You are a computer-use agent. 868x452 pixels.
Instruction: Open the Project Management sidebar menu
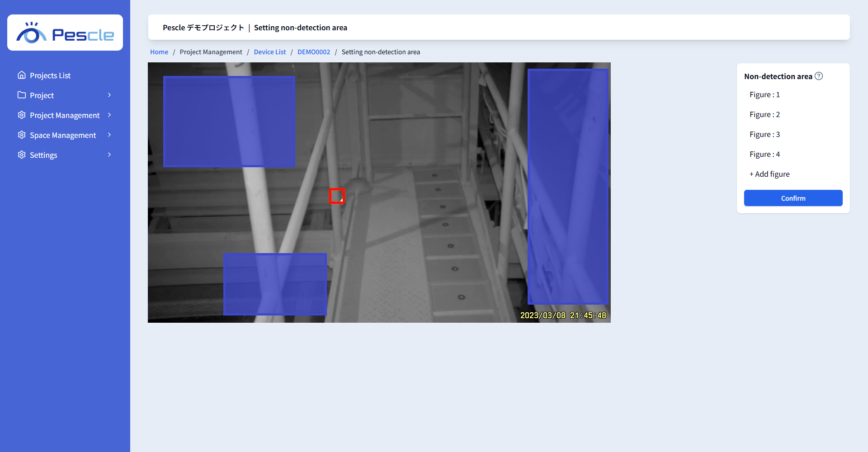coord(65,115)
